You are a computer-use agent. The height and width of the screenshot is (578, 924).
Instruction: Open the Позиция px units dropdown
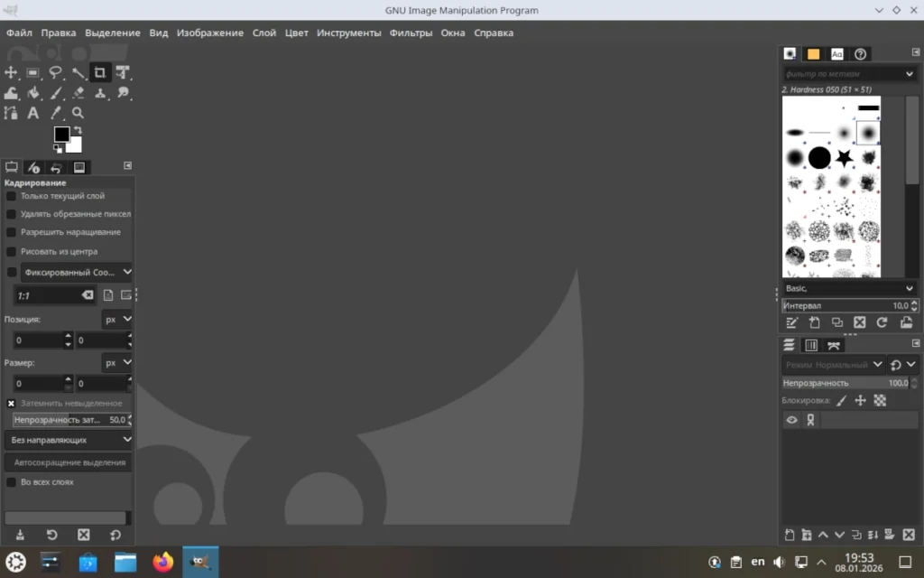pos(117,319)
